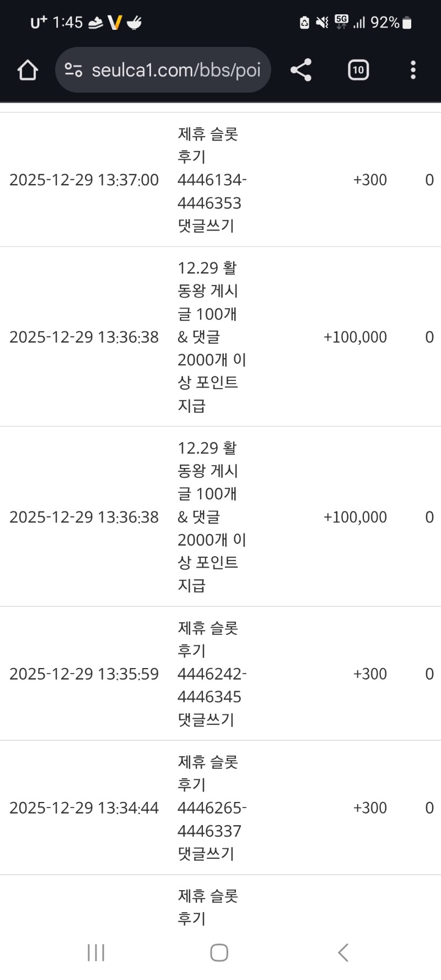441x980 pixels.
Task: Click the seulca1.com address bar
Action: point(175,70)
